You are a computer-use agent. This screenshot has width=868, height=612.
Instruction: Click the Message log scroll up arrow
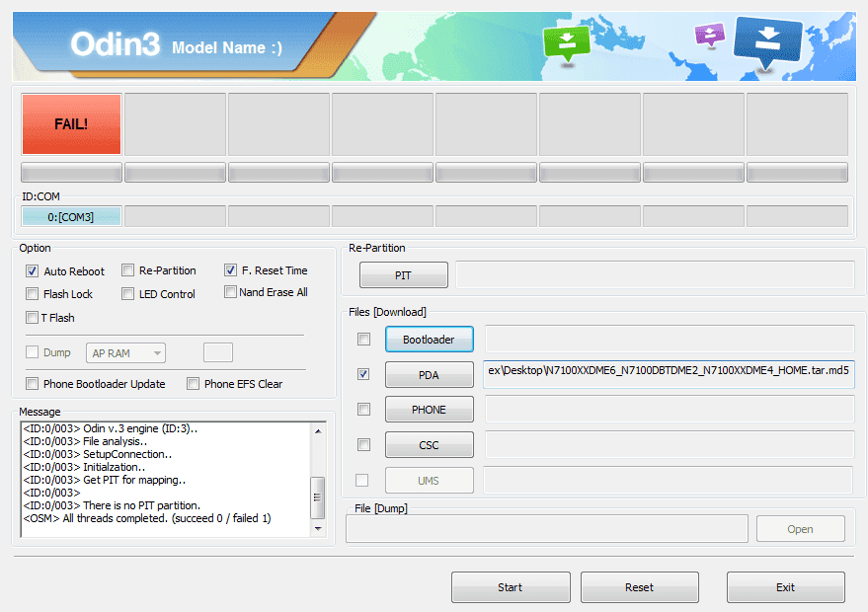click(318, 430)
